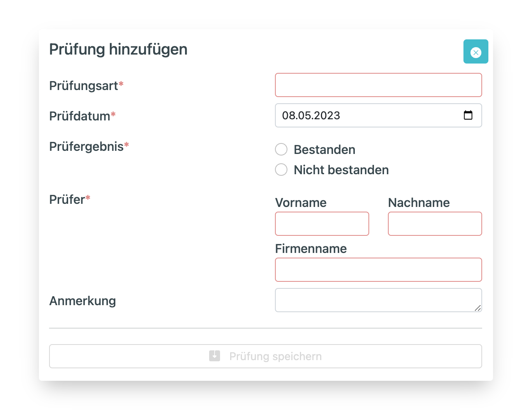Image resolution: width=532 pixels, height=410 pixels.
Task: Click the Nicht bestanden label text
Action: point(341,170)
